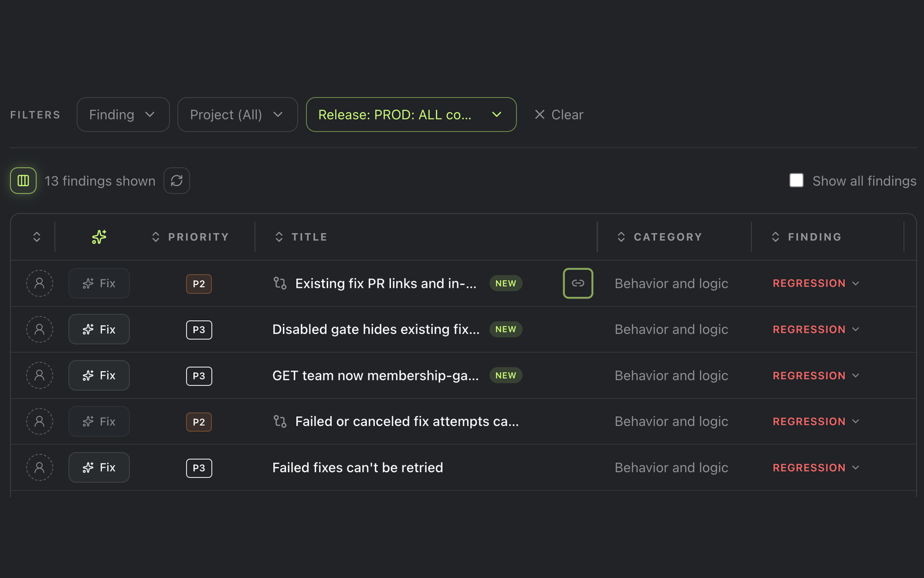Click Fix for Failed fixes can't be retried

[x=99, y=468]
